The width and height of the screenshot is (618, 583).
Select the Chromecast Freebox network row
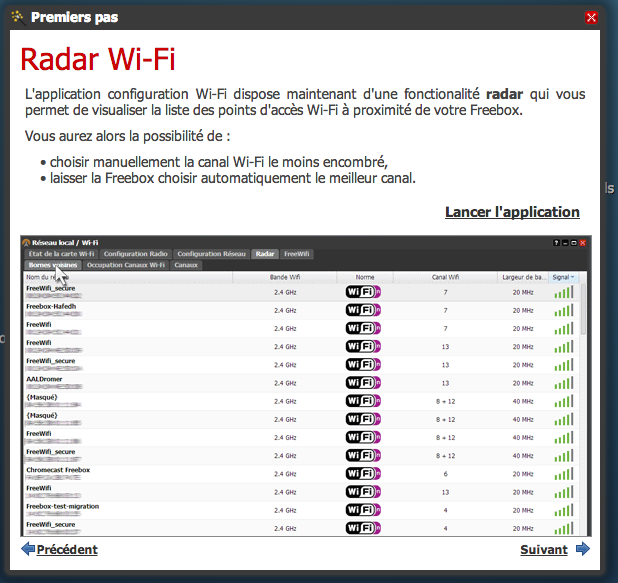click(x=302, y=473)
